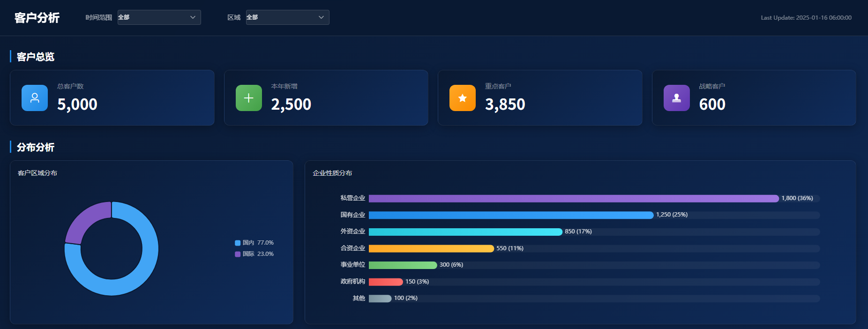The height and width of the screenshot is (329, 868).
Task: Click the chevron arrow of 时间范围 selector
Action: [193, 17]
